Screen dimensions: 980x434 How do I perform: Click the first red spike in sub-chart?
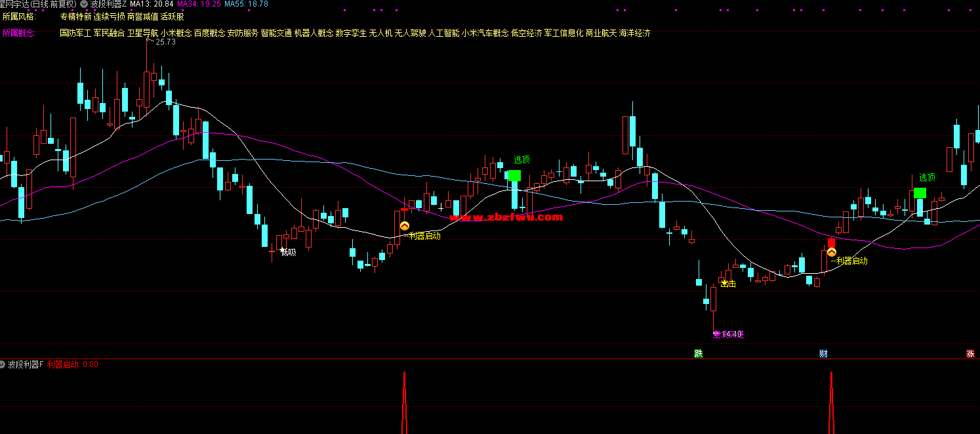tap(404, 401)
